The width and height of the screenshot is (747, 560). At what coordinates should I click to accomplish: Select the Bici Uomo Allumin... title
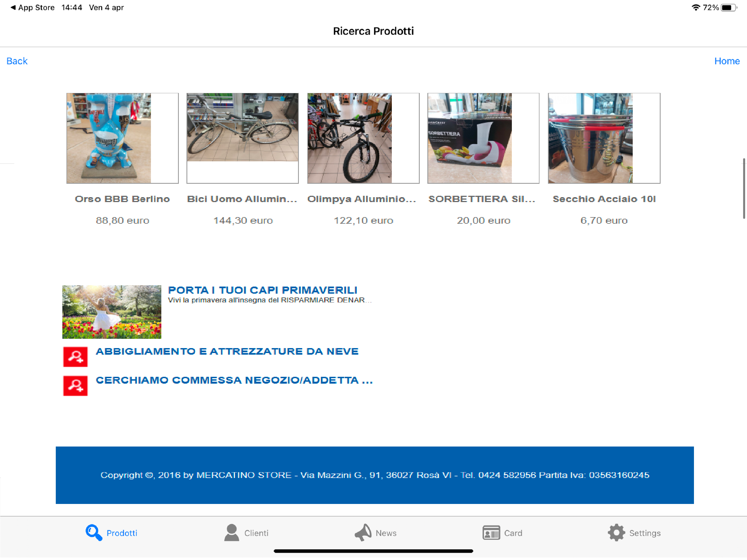(x=242, y=199)
